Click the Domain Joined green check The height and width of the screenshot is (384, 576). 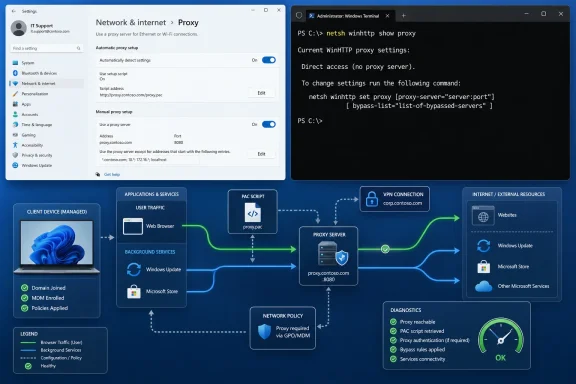[25, 288]
